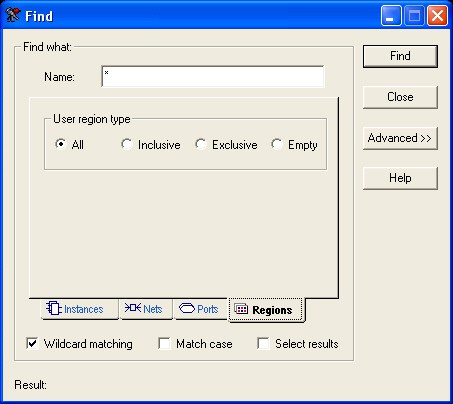453x404 pixels.
Task: Open the Regions tab
Action: pyautogui.click(x=266, y=310)
